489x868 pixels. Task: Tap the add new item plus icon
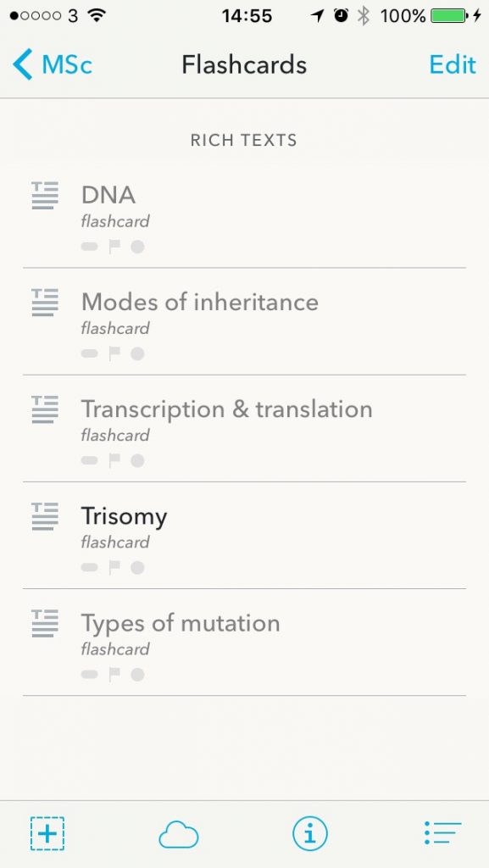(x=47, y=833)
